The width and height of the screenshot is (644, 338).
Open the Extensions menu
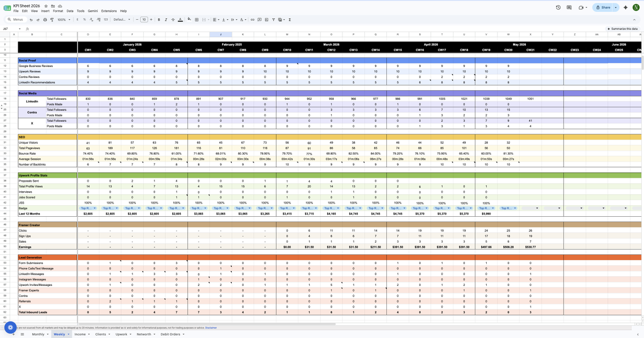(109, 11)
